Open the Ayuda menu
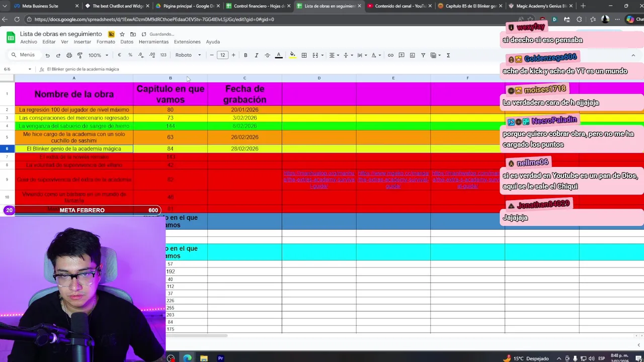Screen dimensions: 644x362 [213, 42]
